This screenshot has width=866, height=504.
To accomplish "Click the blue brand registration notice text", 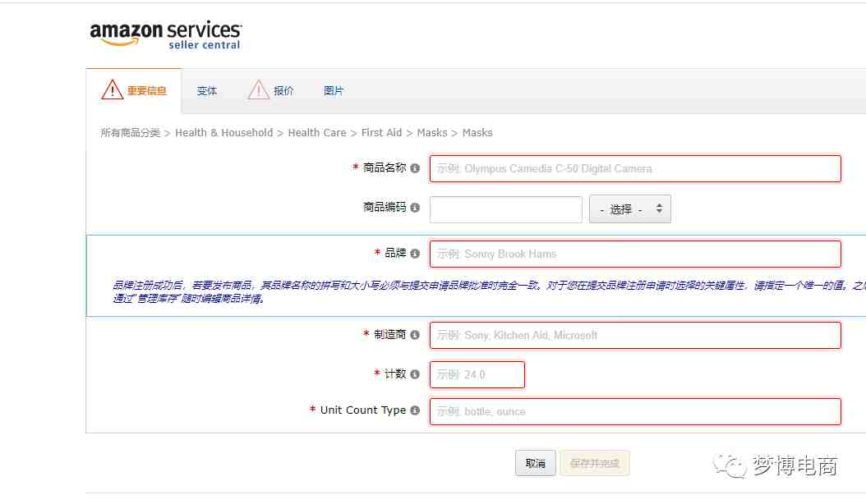I will click(489, 292).
